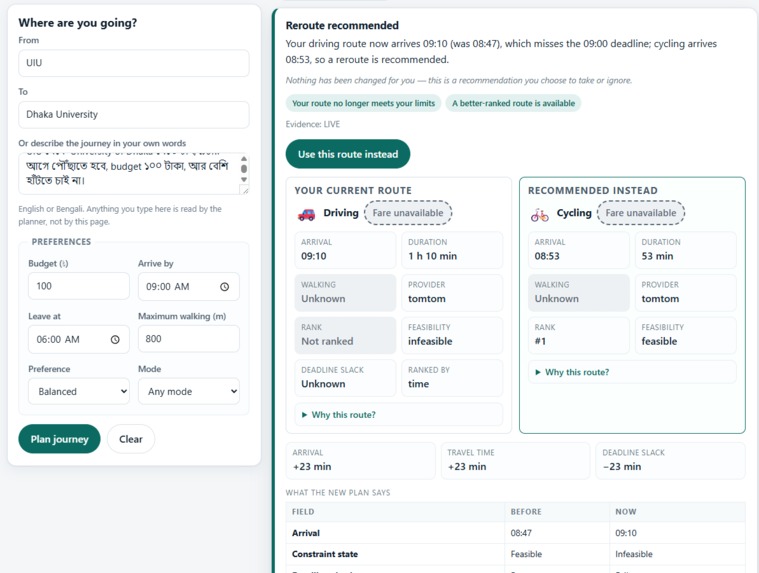Click the Maximum walking field 800
Viewport: 759px width, 573px height.
pos(189,339)
